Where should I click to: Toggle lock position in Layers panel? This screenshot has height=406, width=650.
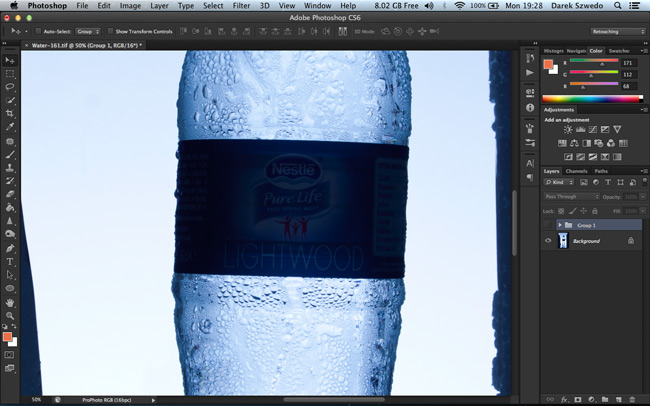583,211
